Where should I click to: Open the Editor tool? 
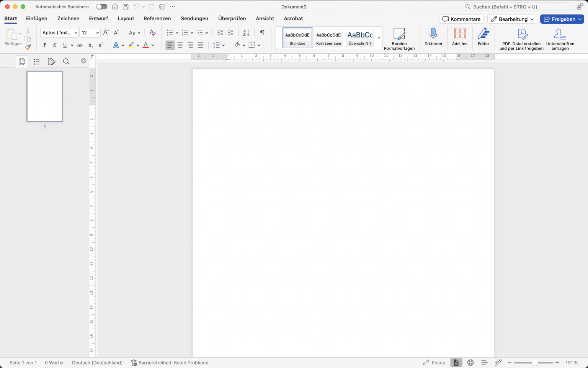483,38
